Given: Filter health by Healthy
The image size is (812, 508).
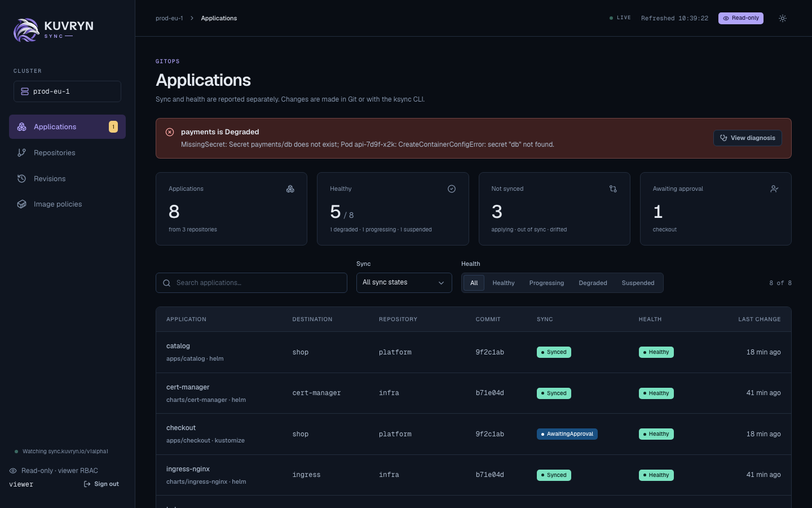Looking at the screenshot, I should 504,283.
